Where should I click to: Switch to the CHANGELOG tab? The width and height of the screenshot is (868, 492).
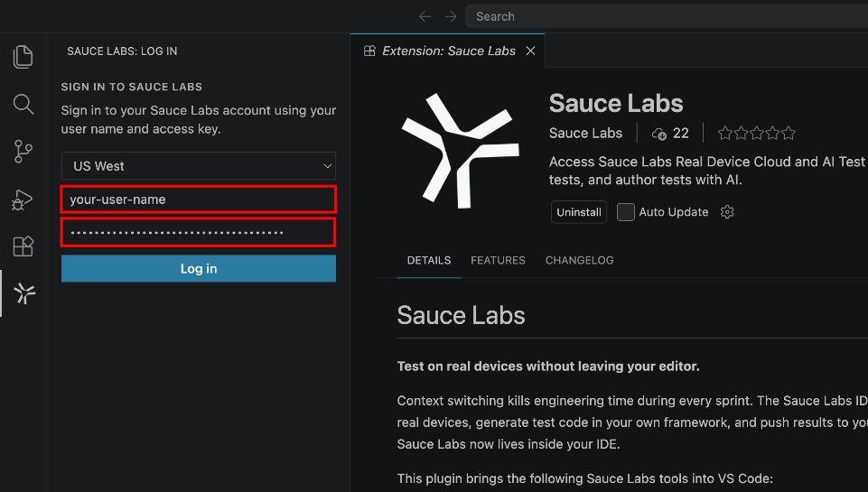(x=579, y=260)
